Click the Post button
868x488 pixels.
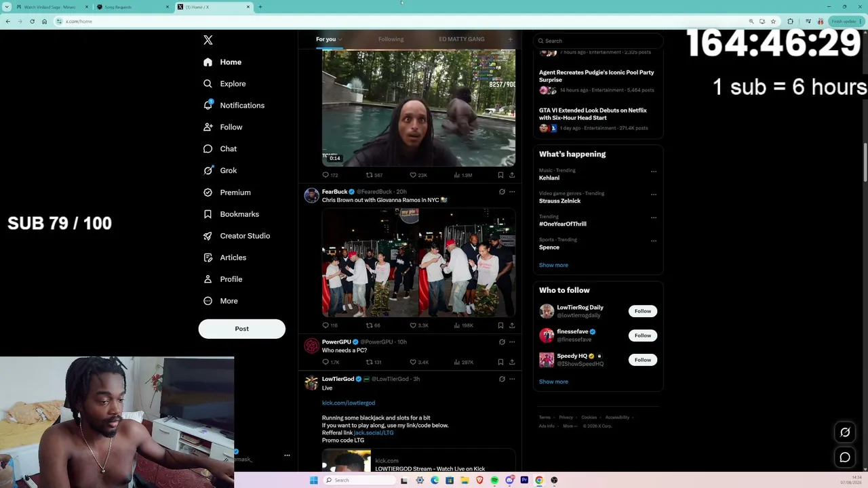(x=242, y=329)
